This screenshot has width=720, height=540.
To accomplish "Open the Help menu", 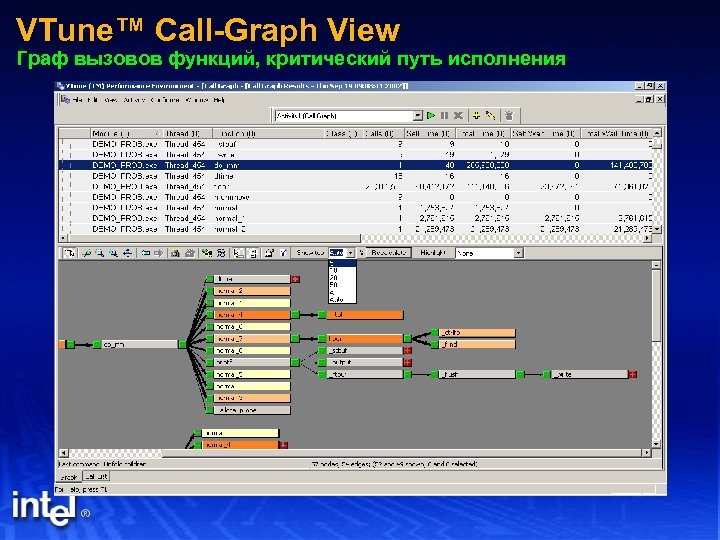I will point(219,100).
